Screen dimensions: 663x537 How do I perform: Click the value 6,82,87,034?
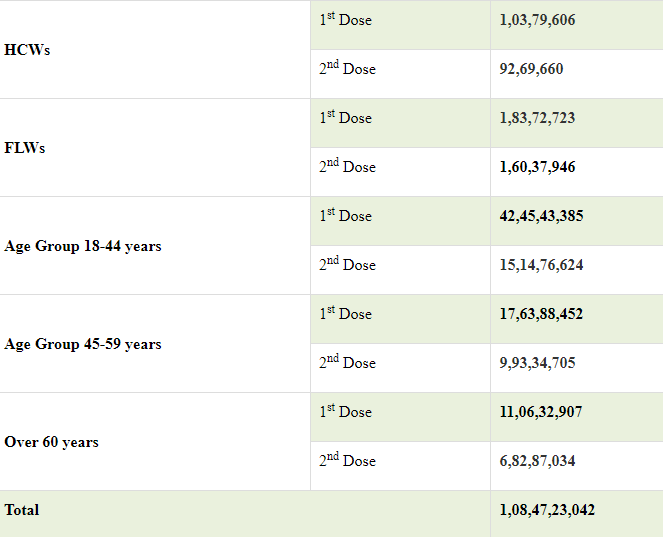coord(537,461)
